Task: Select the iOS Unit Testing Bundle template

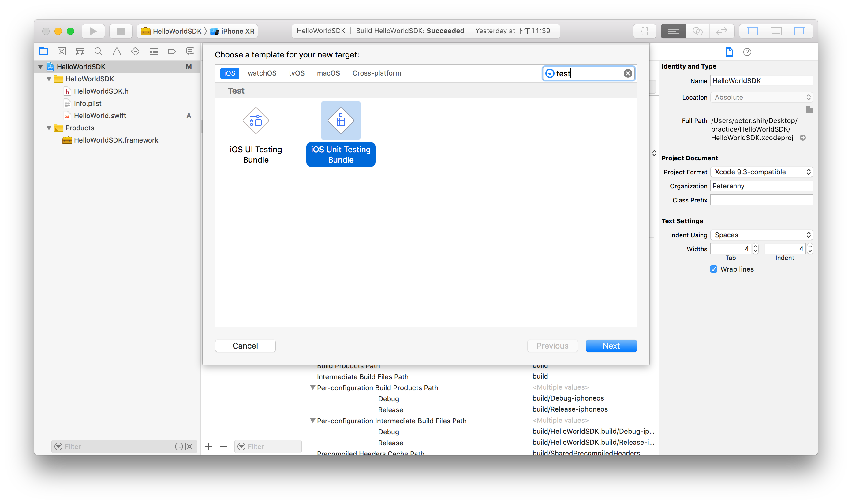Action: pyautogui.click(x=341, y=134)
